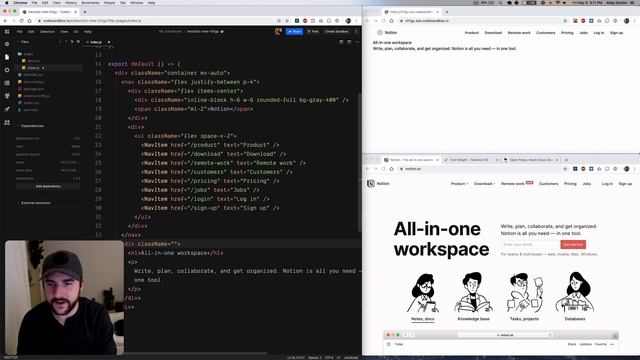Open the Server control panel icon in sidebar
The width and height of the screenshot is (640, 360).
click(x=7, y=83)
